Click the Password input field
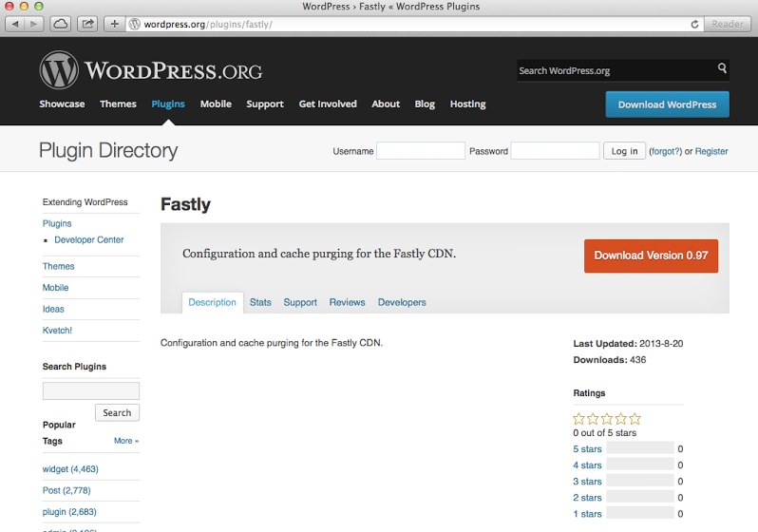This screenshot has height=532, width=758. click(555, 151)
